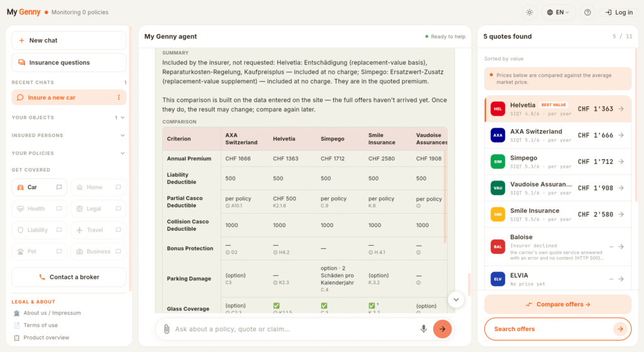Click the Helvetia column header in comparison table
The width and height of the screenshot is (644, 352).
point(284,139)
